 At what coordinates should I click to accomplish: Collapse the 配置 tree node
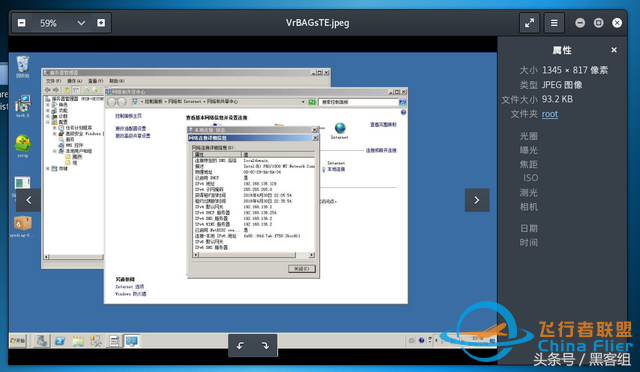48,122
